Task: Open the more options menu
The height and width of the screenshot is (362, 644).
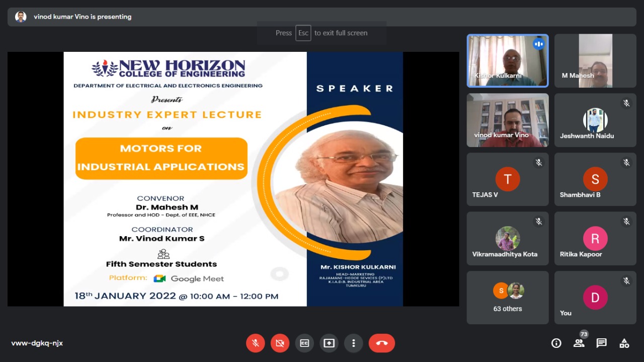Action: click(354, 343)
